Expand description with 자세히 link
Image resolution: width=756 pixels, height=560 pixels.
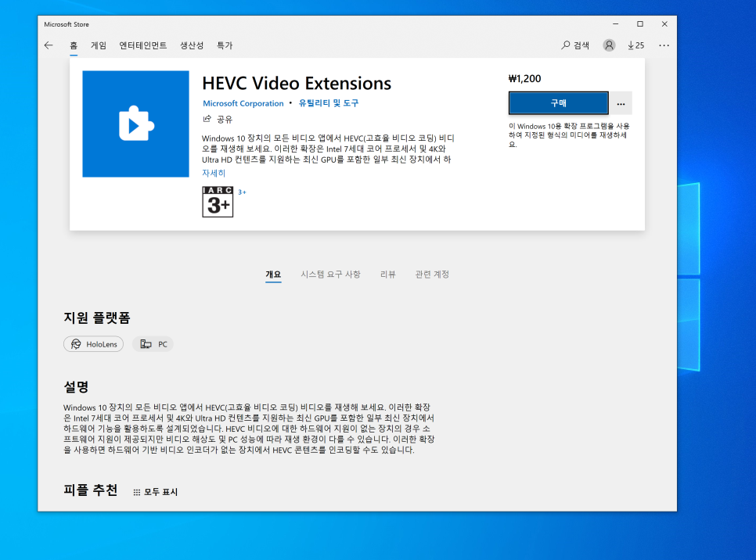(214, 173)
